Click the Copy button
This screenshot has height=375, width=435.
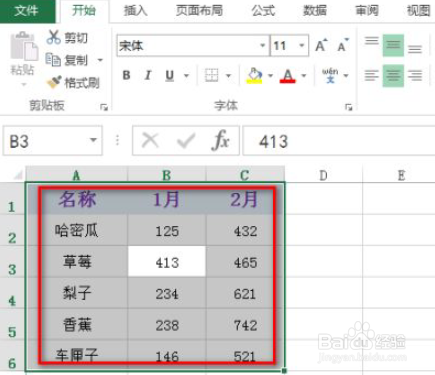pos(67,60)
